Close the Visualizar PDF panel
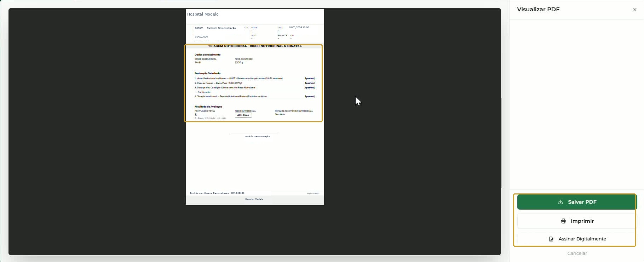 pos(635,10)
